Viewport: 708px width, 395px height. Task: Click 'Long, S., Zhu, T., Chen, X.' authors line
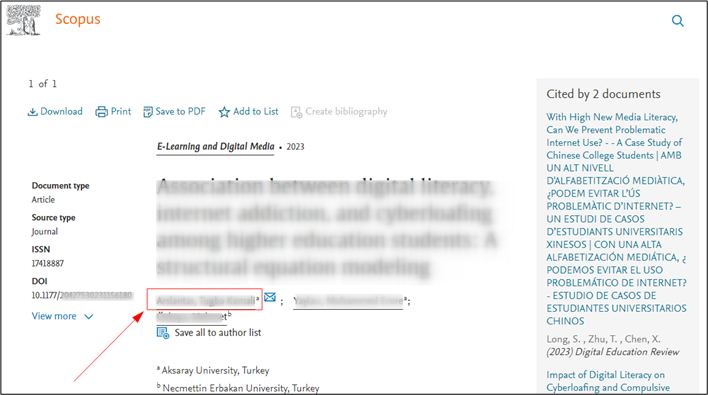(x=603, y=339)
